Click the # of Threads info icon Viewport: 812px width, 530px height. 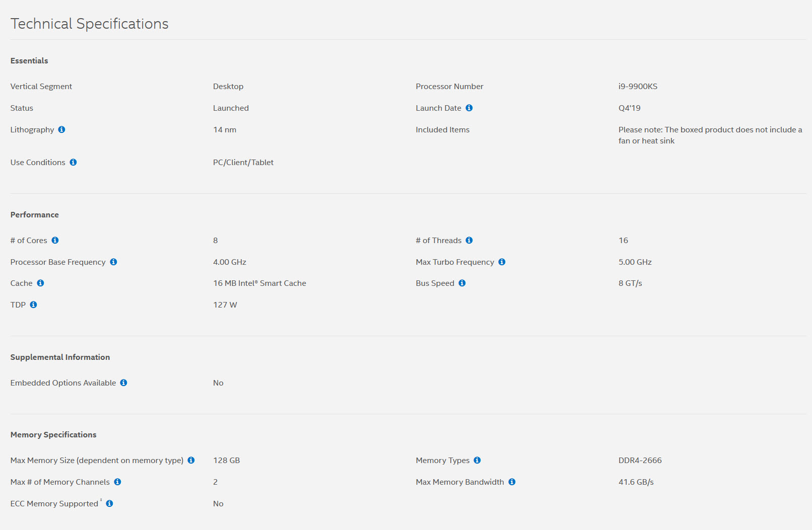click(x=469, y=240)
